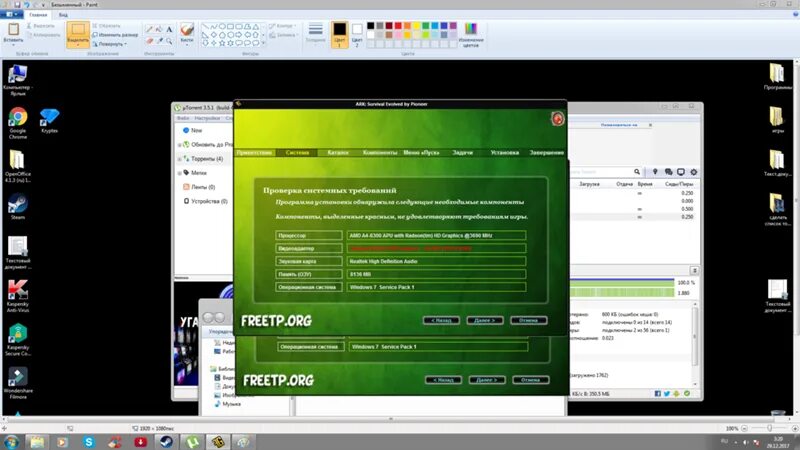Open uTorrent from the taskbar
The width and height of the screenshot is (800, 450).
pos(192,442)
